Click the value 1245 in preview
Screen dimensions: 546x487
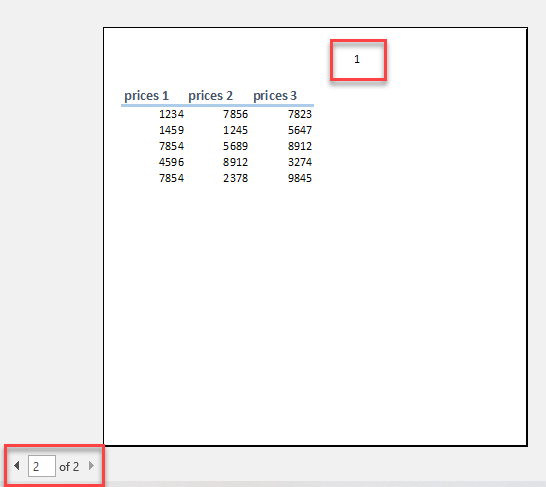(x=235, y=130)
